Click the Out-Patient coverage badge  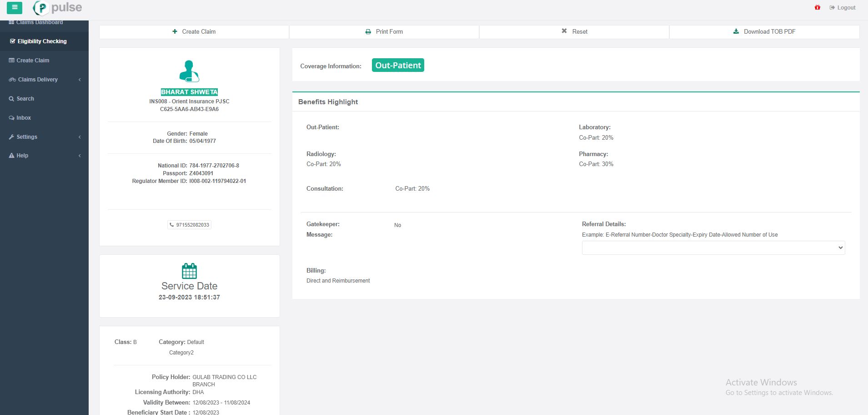pyautogui.click(x=398, y=66)
